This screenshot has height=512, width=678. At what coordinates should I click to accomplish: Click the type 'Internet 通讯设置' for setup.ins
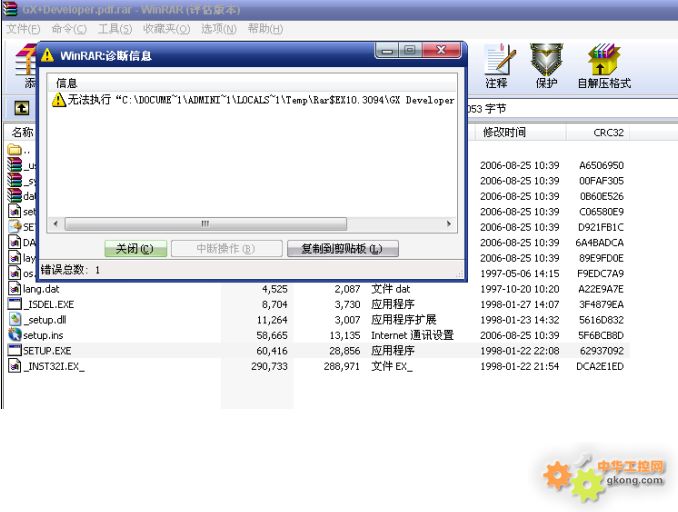413,335
